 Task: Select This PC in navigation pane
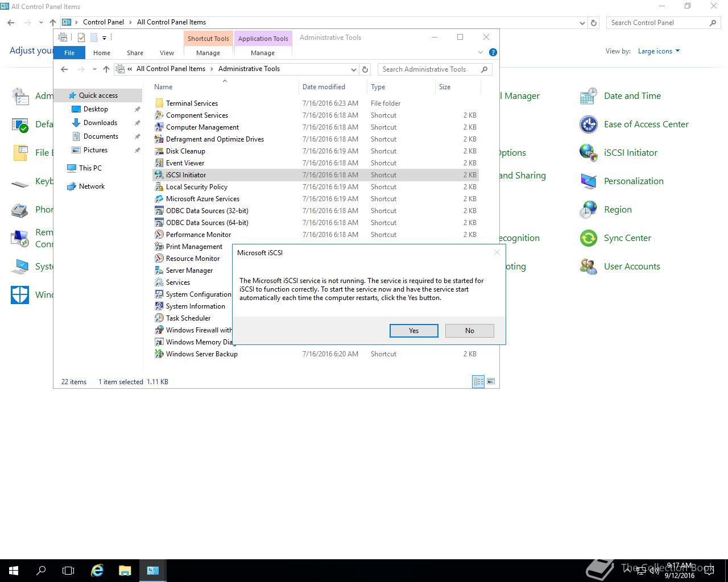(90, 168)
